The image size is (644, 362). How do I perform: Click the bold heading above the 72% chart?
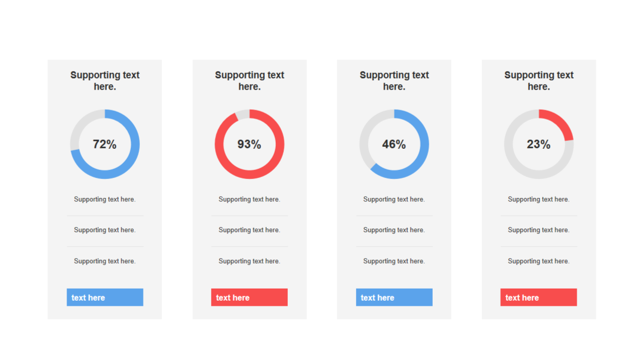(105, 80)
